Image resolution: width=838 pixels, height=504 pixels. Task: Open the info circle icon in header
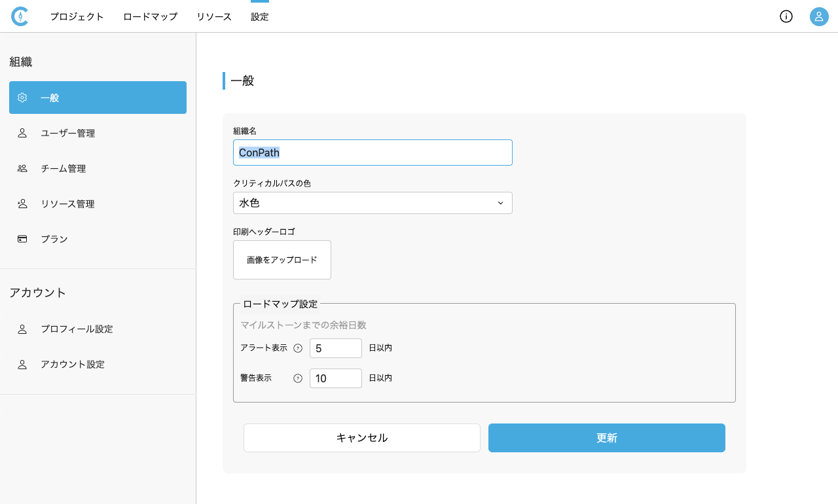click(x=786, y=16)
